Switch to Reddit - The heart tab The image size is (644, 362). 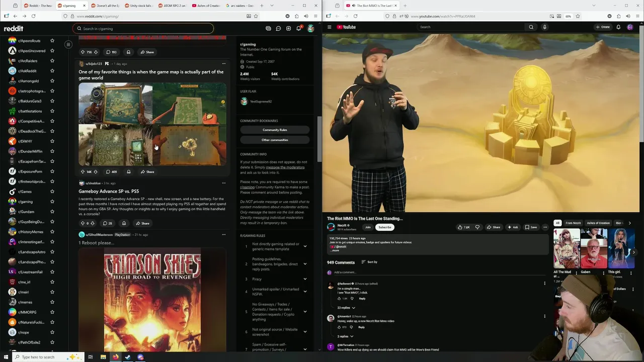(39, 6)
